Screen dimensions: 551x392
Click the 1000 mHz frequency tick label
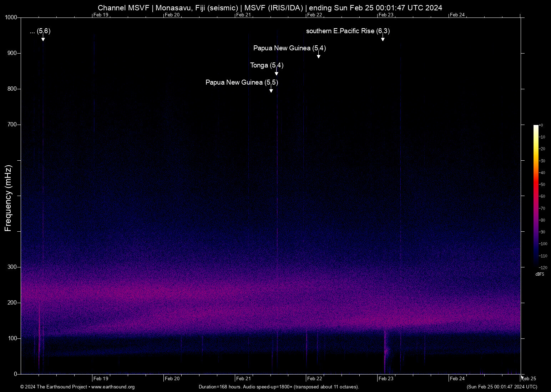(11, 17)
